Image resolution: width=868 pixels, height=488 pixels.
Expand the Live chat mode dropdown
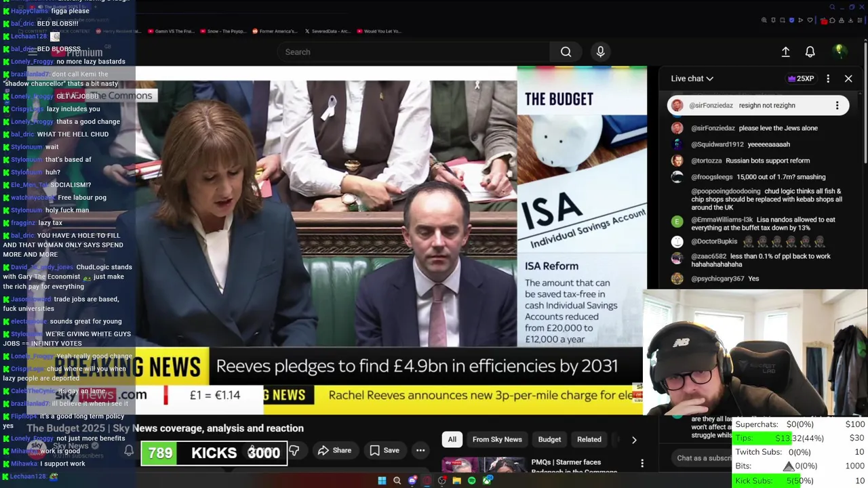click(x=692, y=79)
